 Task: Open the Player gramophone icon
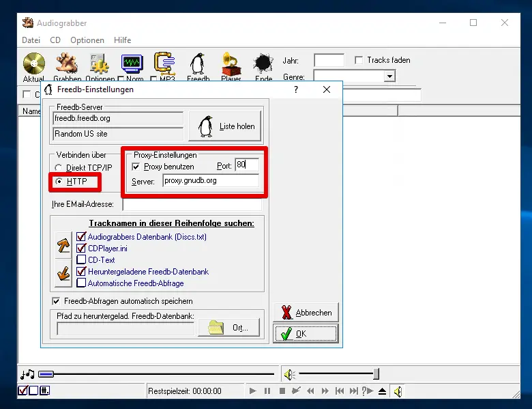point(231,64)
